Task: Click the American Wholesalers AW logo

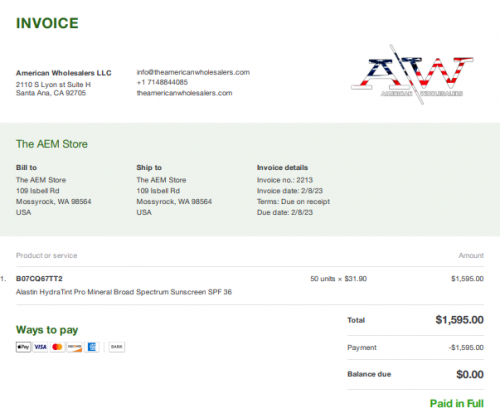Action: [x=412, y=75]
